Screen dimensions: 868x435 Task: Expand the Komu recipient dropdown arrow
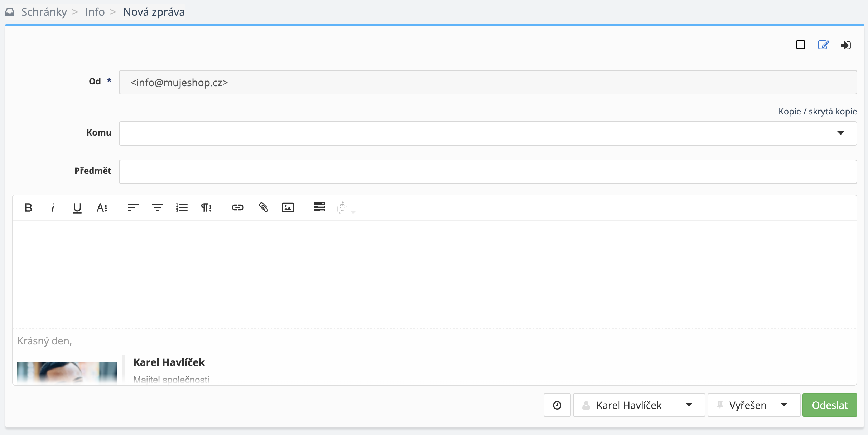tap(840, 133)
